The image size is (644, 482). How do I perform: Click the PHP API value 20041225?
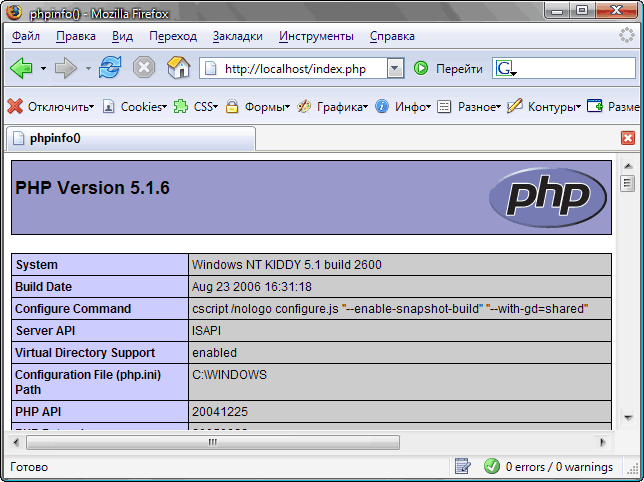coord(220,411)
